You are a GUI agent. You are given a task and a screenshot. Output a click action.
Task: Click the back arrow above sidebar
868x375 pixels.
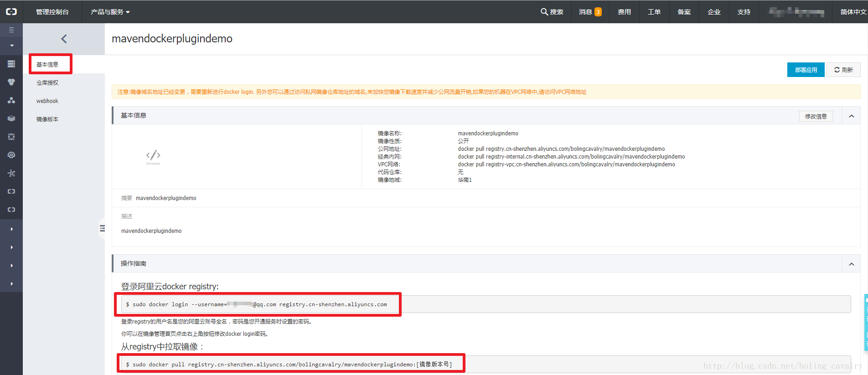point(64,39)
